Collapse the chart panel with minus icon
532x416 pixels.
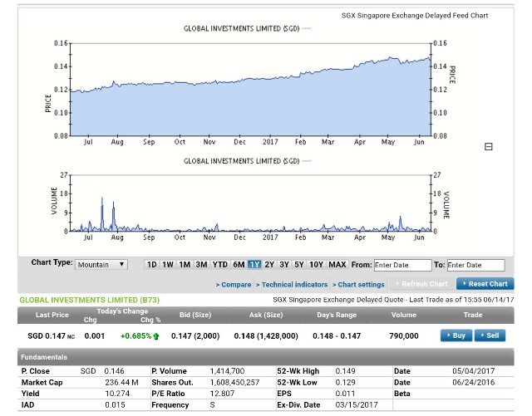489,147
